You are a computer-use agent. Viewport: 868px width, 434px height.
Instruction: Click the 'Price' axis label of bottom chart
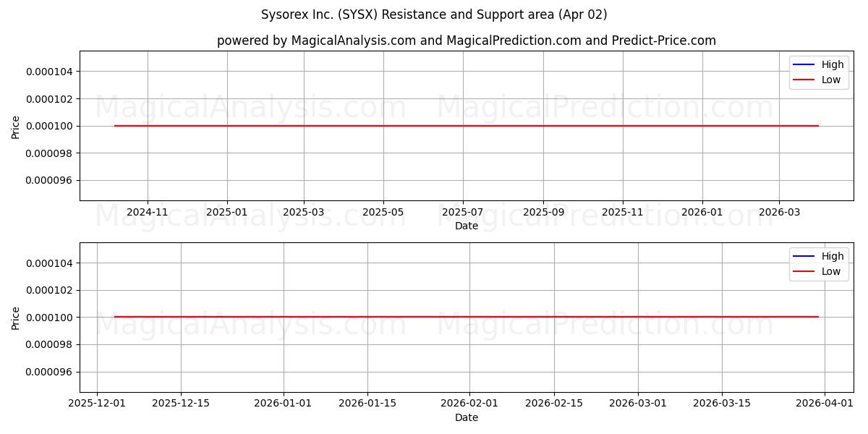point(16,318)
